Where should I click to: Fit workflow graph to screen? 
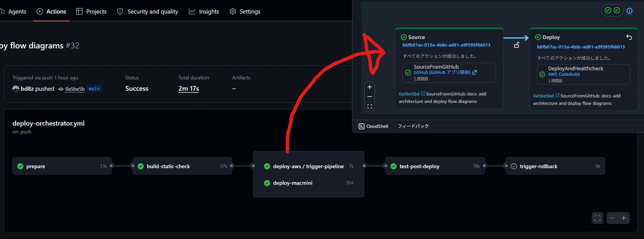[x=598, y=218]
